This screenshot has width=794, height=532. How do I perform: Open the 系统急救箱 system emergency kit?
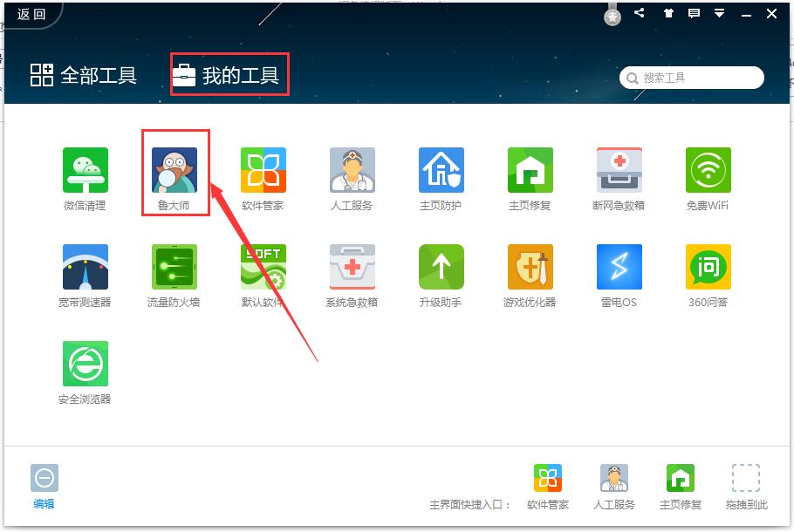[352, 266]
